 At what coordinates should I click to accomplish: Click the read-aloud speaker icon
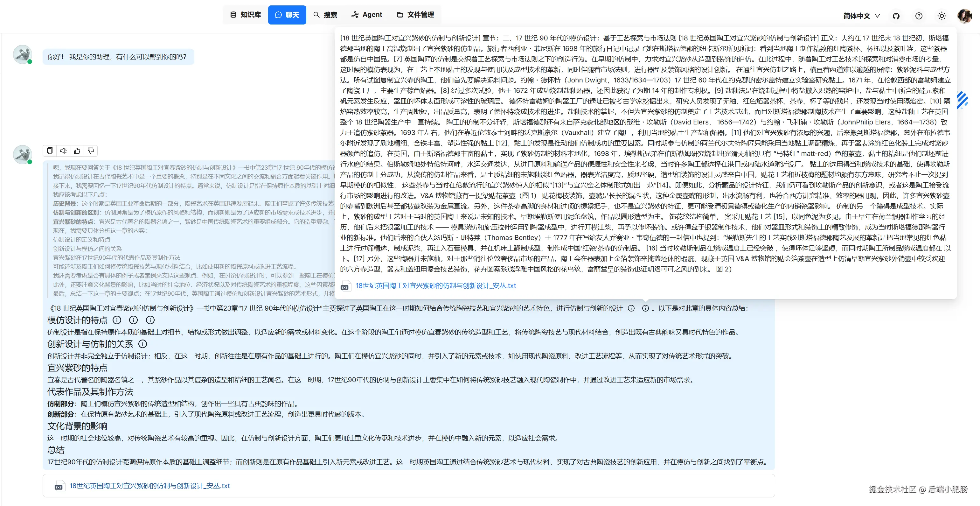[64, 151]
